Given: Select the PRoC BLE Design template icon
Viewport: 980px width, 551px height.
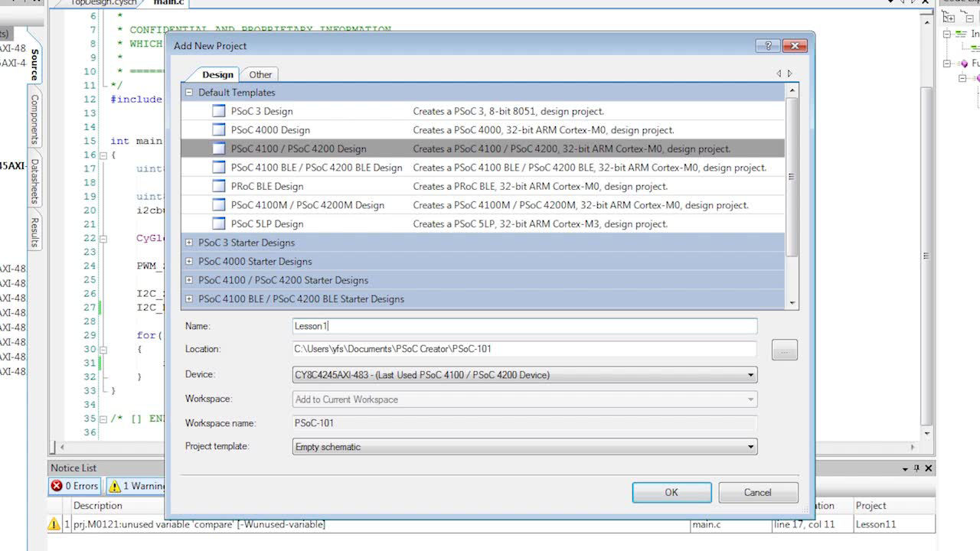Looking at the screenshot, I should click(219, 186).
